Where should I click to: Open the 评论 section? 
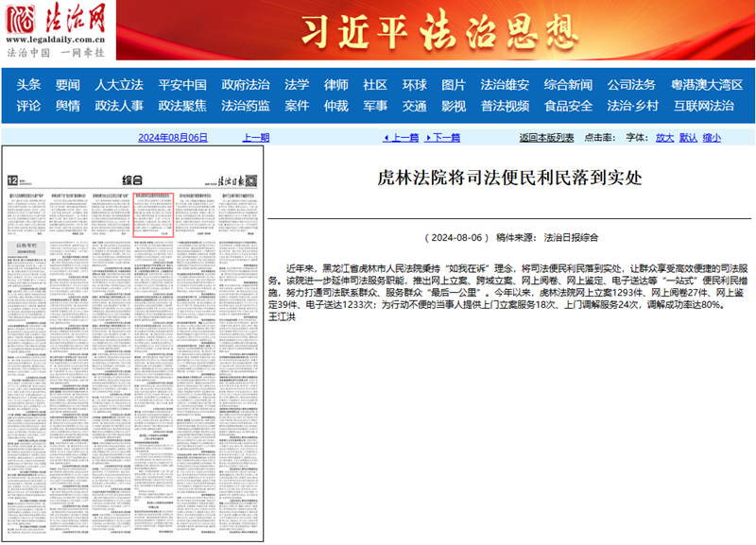28,106
